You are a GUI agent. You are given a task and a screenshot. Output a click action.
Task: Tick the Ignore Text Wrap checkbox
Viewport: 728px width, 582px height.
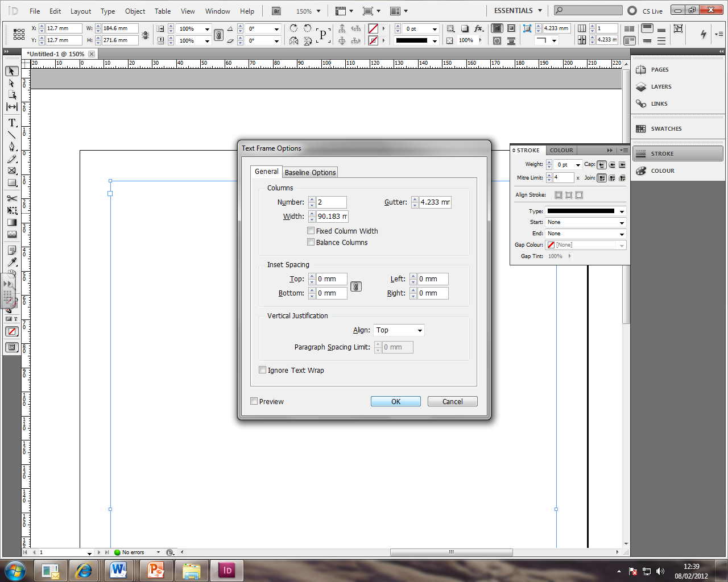[262, 370]
